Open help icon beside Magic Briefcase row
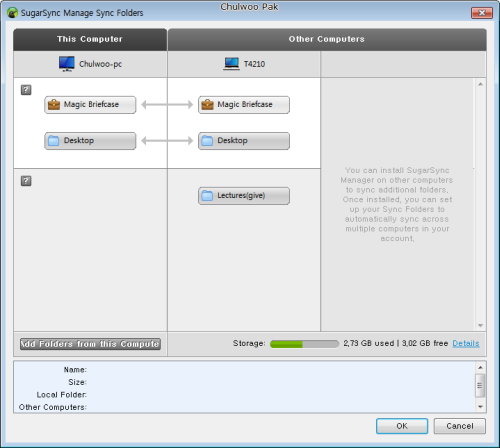The width and height of the screenshot is (500, 448). 26,90
